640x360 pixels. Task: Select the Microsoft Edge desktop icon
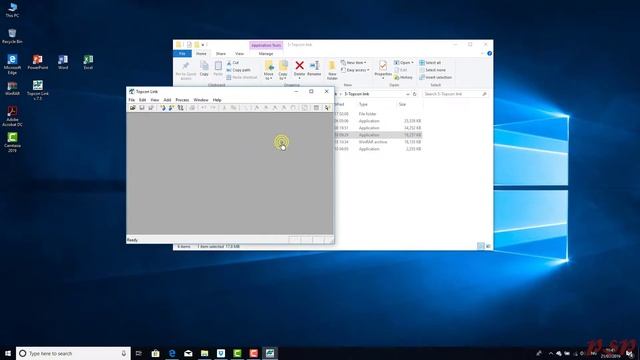[12, 64]
